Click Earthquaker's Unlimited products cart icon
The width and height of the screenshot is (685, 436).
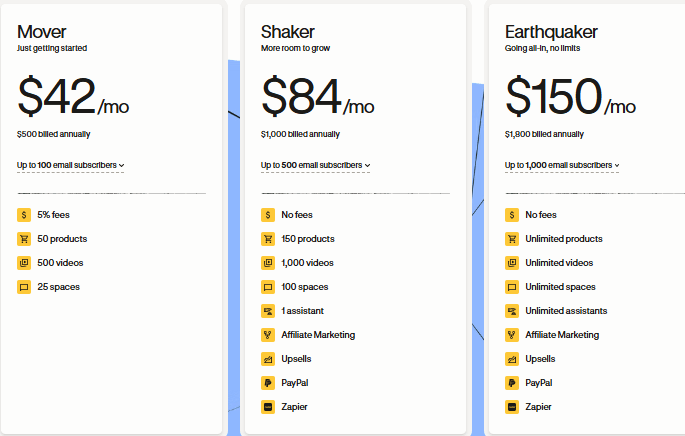click(512, 239)
